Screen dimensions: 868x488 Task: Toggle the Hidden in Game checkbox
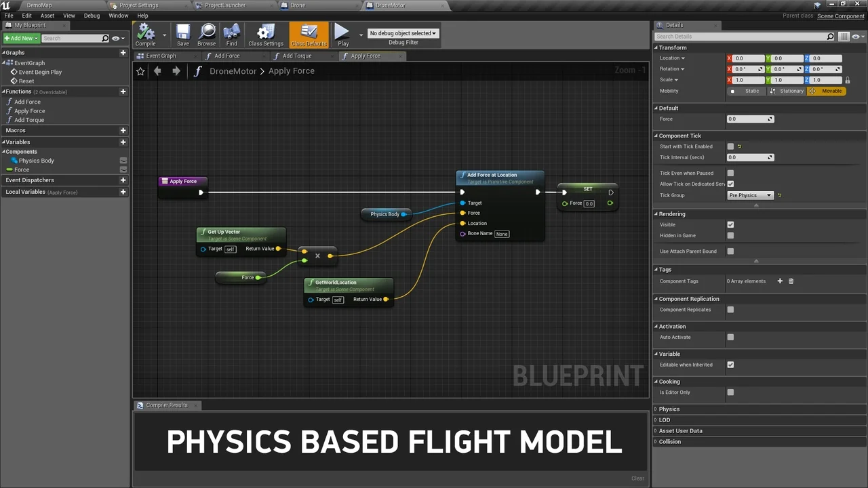(x=730, y=236)
